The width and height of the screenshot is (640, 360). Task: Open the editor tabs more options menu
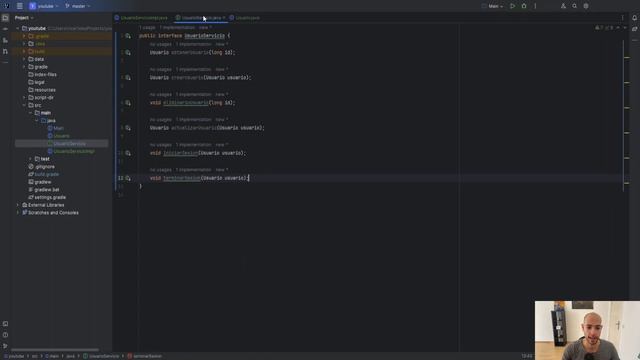(x=622, y=18)
